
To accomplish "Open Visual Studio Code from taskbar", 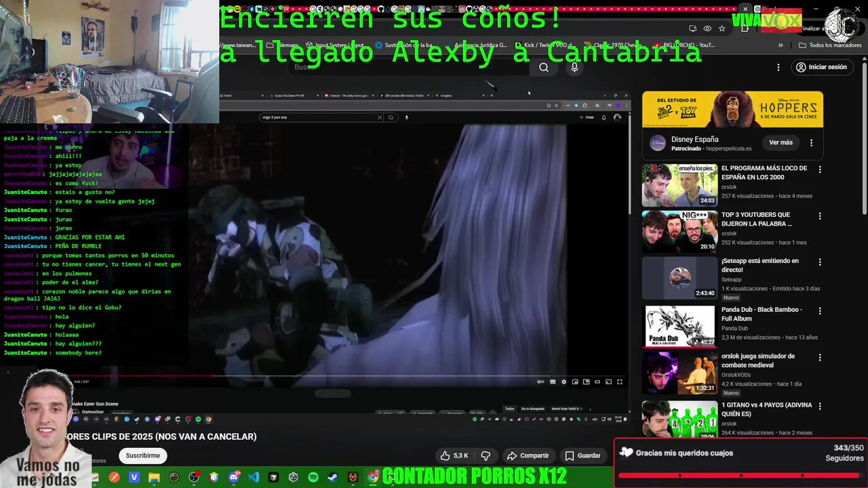I will pos(254,477).
